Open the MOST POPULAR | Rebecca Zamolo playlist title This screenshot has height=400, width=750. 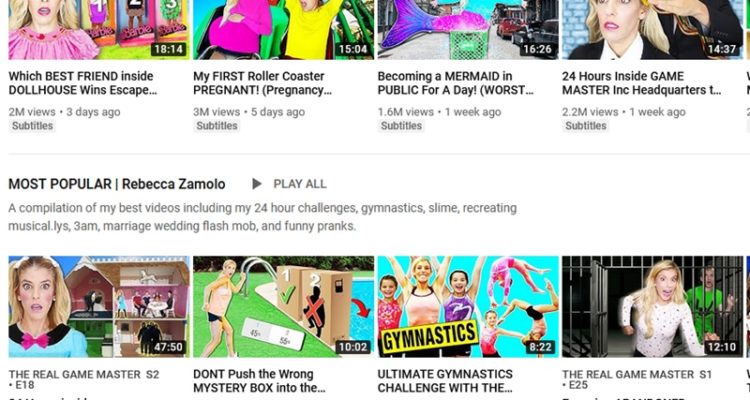pyautogui.click(x=117, y=184)
